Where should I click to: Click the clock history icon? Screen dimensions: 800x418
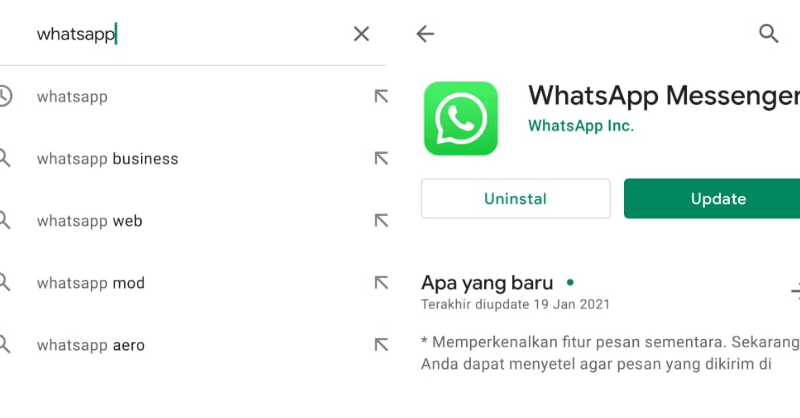point(5,96)
